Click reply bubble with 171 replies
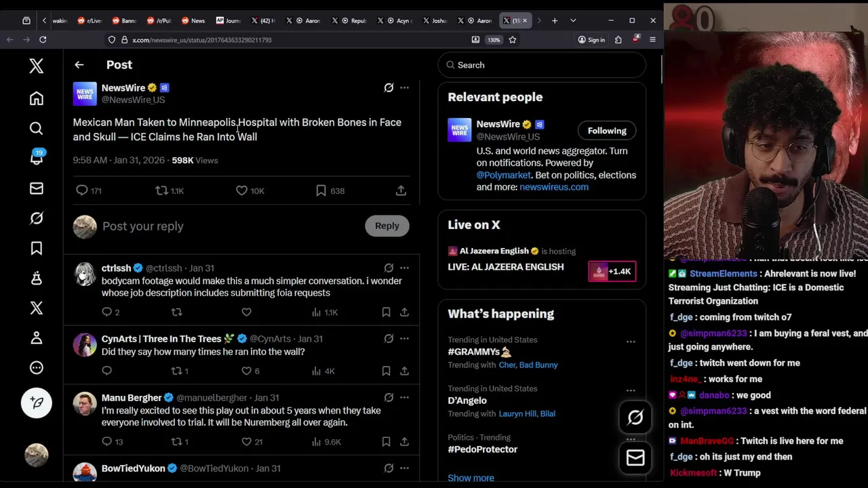The width and height of the screenshot is (868, 488). click(89, 191)
